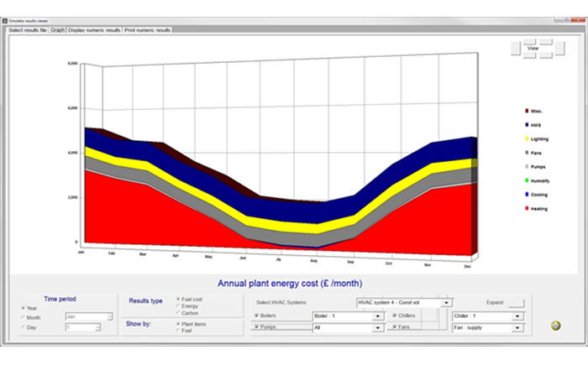This screenshot has height=365, width=588.
Task: Switch to the Graph tab
Action: 58,30
